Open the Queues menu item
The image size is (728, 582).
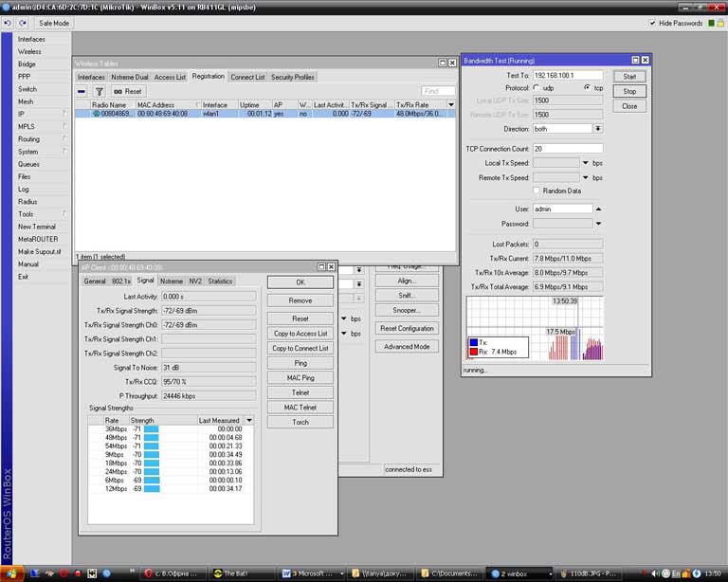pos(28,164)
